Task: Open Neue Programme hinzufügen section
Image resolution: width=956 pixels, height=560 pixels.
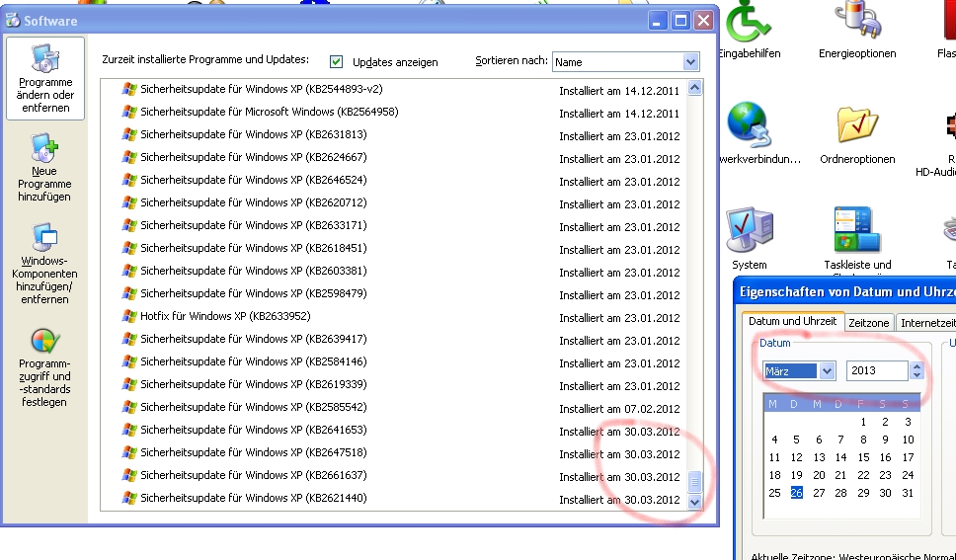Action: pos(44,167)
